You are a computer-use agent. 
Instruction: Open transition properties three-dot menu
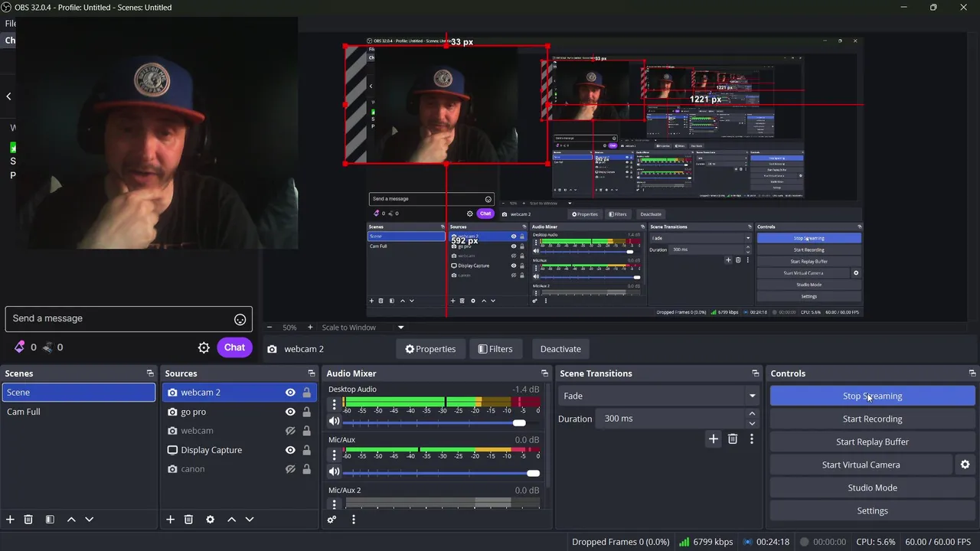click(751, 439)
